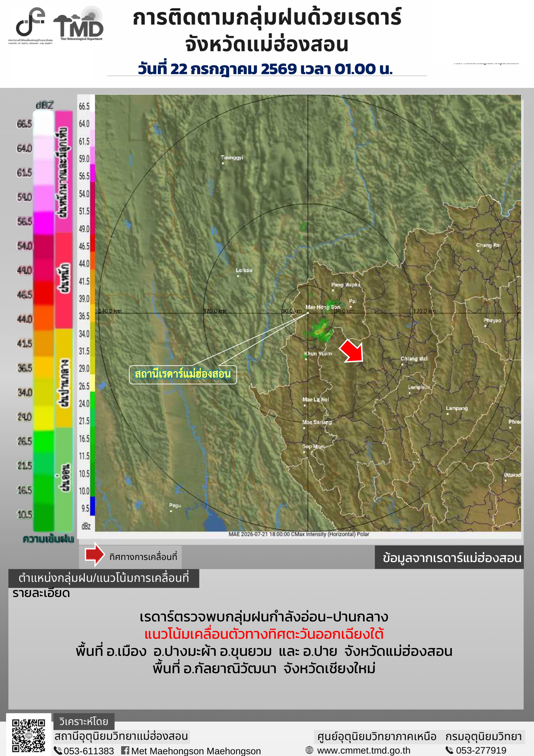Click the Ministry of Digital Economy logo
534x756 pixels.
coord(31,25)
